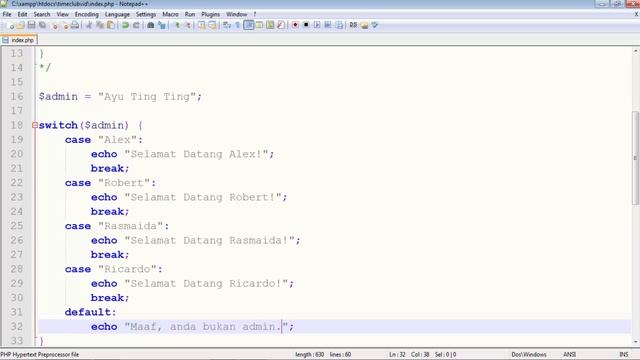This screenshot has height=360, width=640.
Task: Click run macro multiple times icon
Action: (328, 25)
